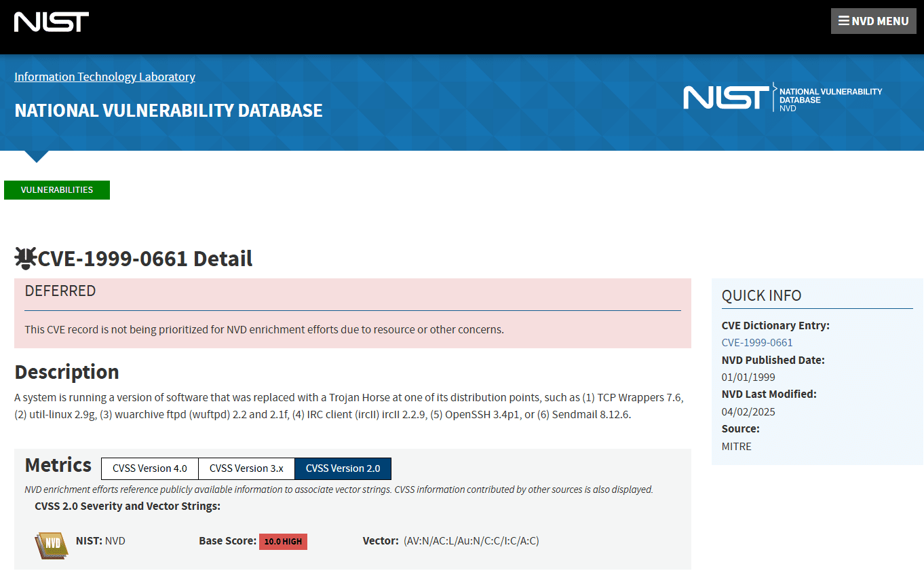This screenshot has height=573, width=924.
Task: Click the CVSS vector string AV:N/AC:L/Au:N/C:C/I:C/A:C
Action: pos(472,540)
